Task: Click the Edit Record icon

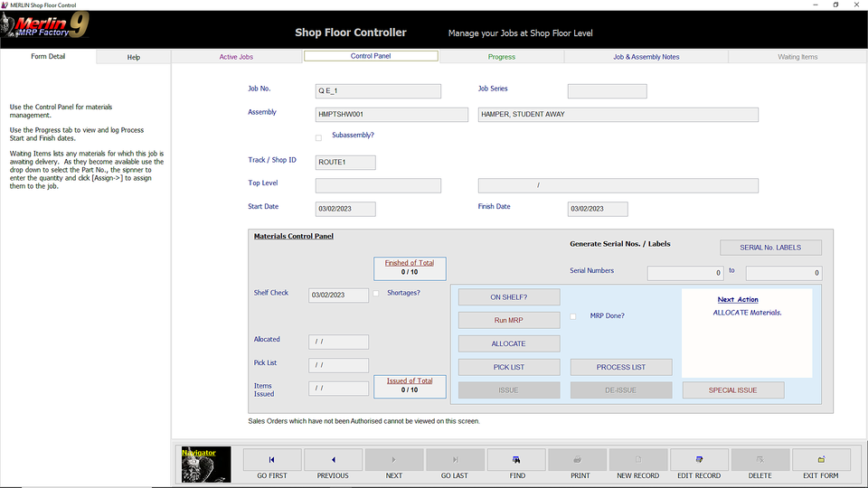Action: (x=699, y=459)
